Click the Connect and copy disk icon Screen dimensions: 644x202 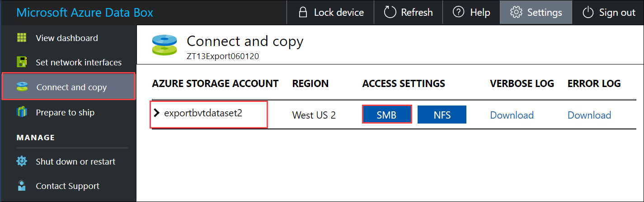[x=22, y=87]
